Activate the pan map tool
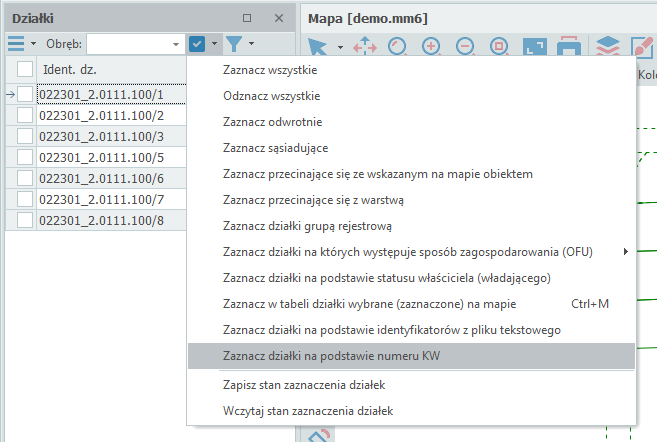The width and height of the screenshot is (657, 442). 364,47
